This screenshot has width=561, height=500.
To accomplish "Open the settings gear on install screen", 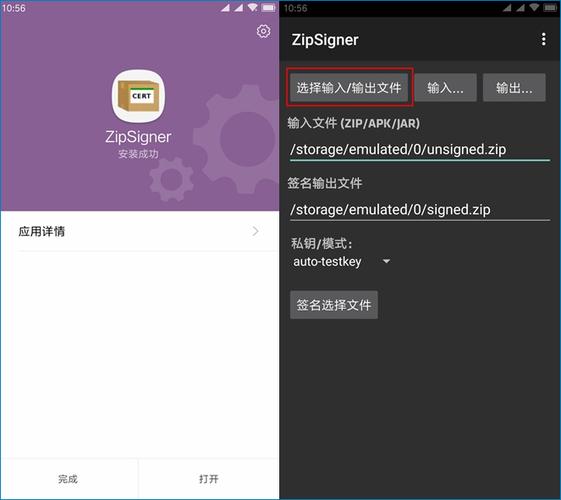I will tap(263, 31).
